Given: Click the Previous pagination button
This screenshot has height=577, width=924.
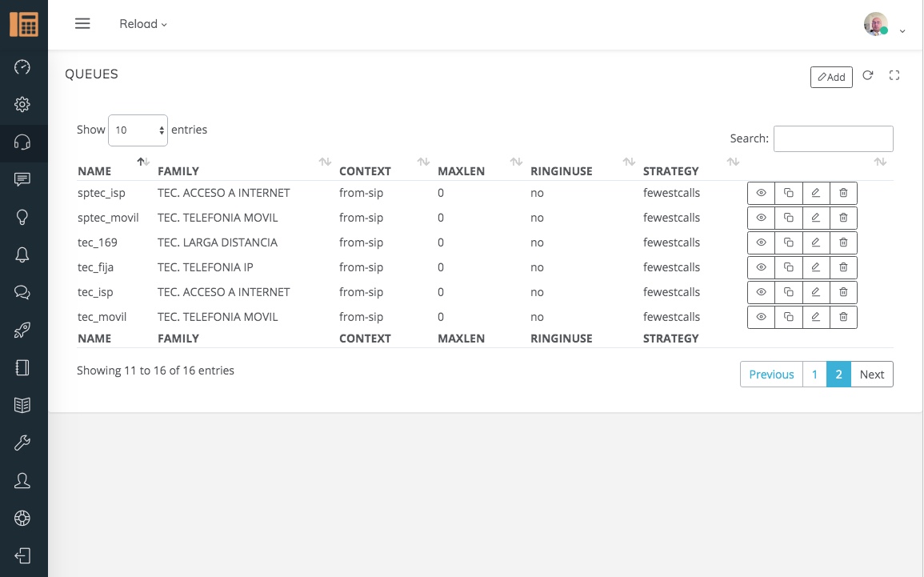Looking at the screenshot, I should click(771, 375).
